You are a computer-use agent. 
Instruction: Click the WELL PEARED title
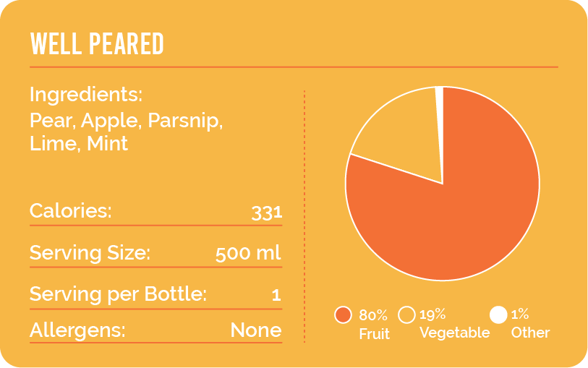click(97, 44)
